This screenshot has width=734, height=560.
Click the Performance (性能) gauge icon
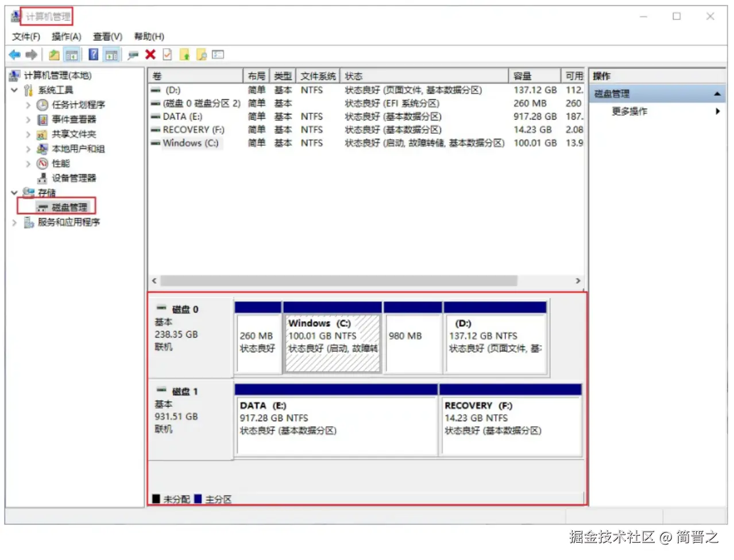(42, 164)
